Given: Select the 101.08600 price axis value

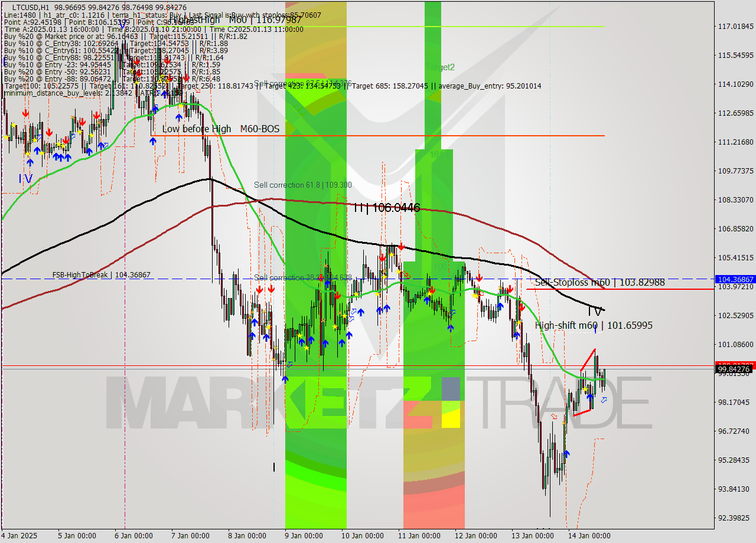Looking at the screenshot, I should pos(735,344).
